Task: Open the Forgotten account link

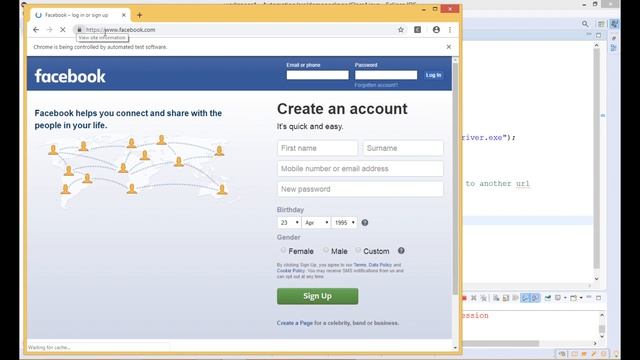Action: point(376,85)
